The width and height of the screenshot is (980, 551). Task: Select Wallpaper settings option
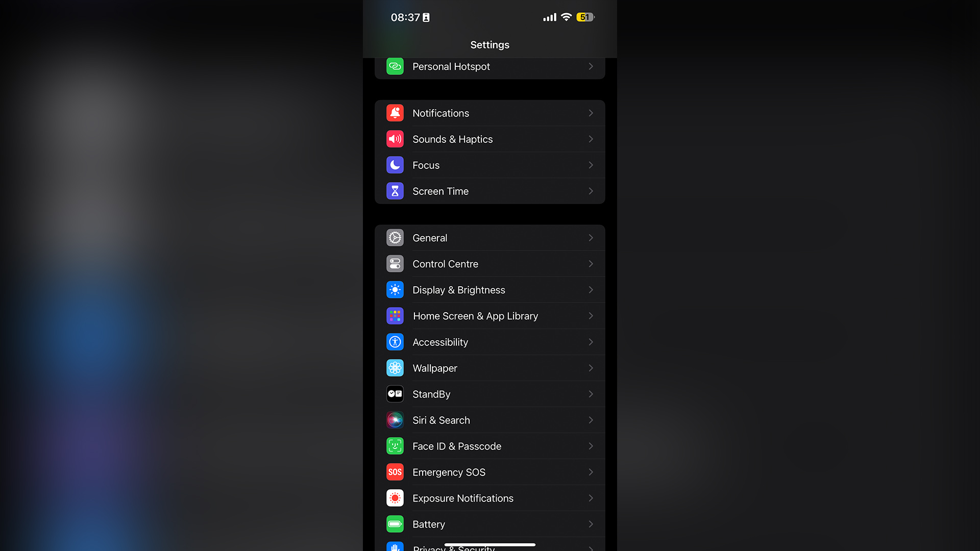[x=489, y=368]
